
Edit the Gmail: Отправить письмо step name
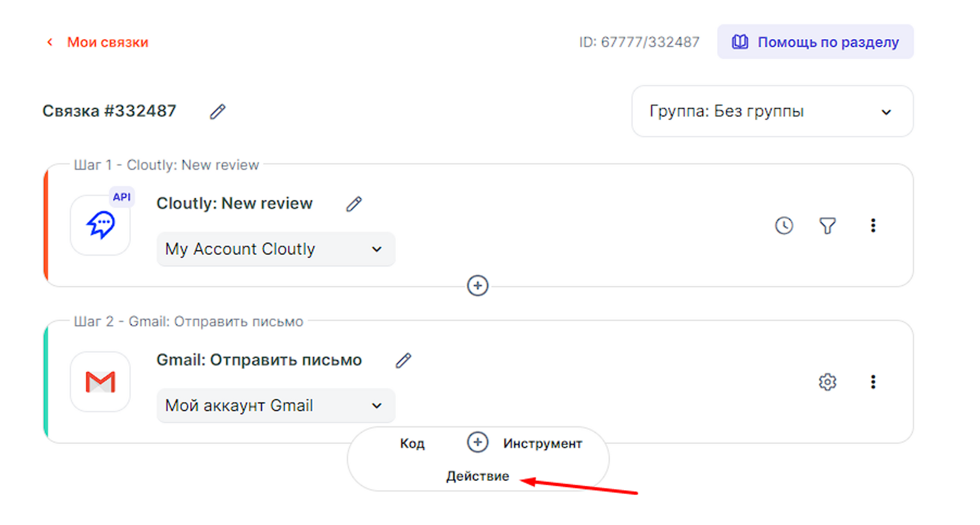tap(403, 360)
